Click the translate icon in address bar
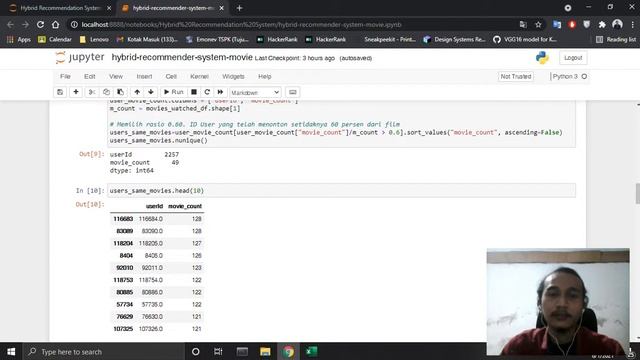The image size is (640, 360). (x=523, y=24)
